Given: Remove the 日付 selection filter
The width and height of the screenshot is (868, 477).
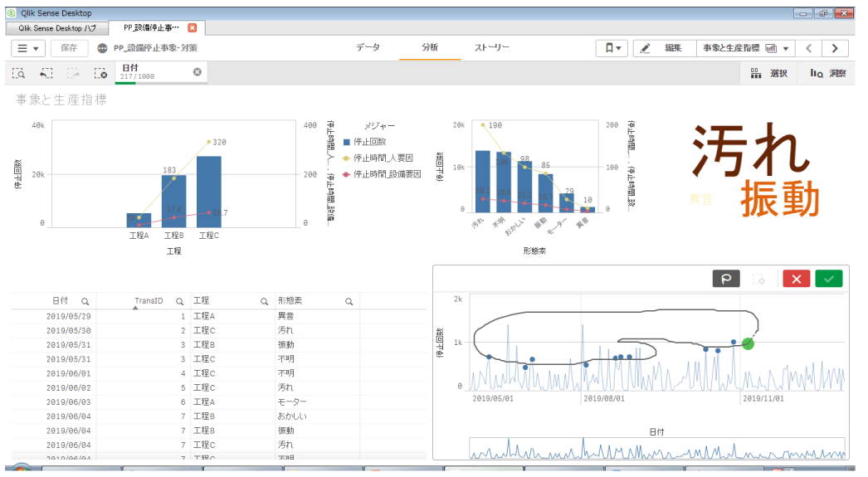Looking at the screenshot, I should pyautogui.click(x=197, y=72).
